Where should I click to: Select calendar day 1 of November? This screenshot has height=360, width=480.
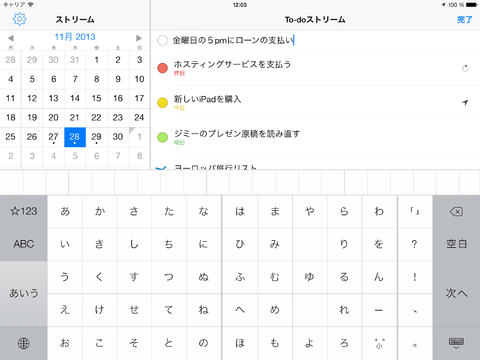[96, 60]
